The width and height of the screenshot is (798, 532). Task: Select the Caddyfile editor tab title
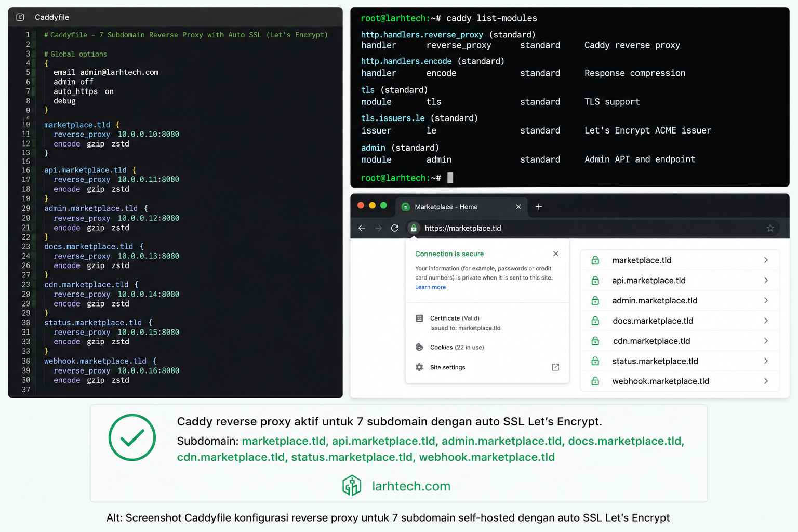pos(52,17)
